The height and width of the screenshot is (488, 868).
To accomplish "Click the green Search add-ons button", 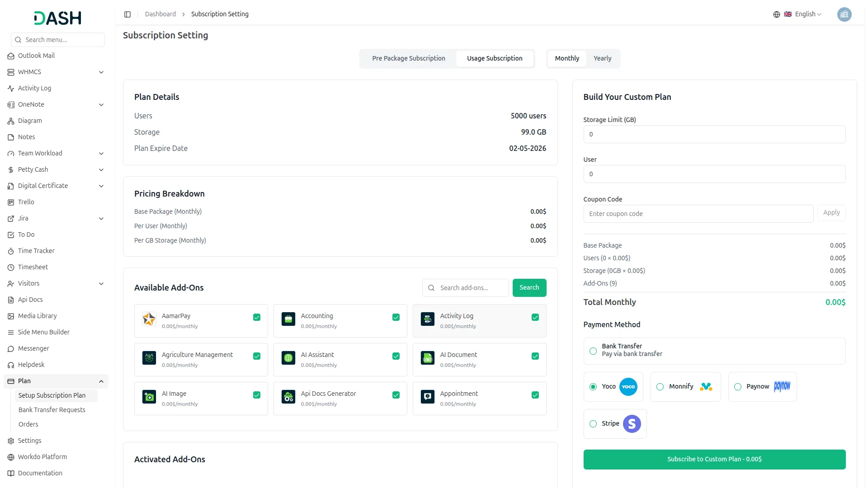I will [x=529, y=288].
